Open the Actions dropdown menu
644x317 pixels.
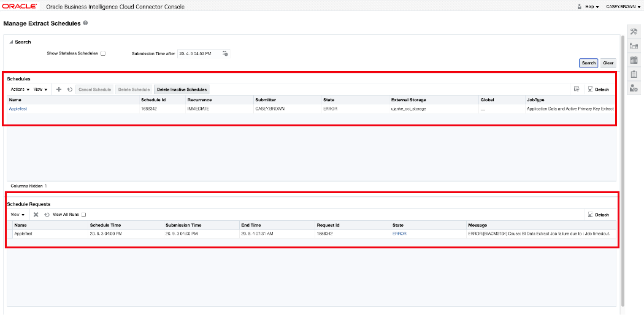[x=20, y=90]
